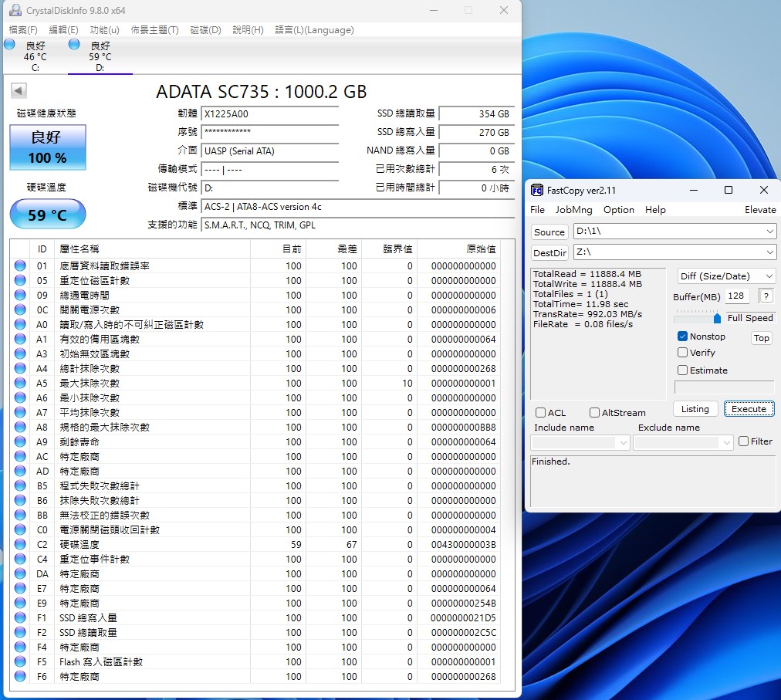Adjust the Full Speed slider handle
This screenshot has width=781, height=700.
pyautogui.click(x=717, y=319)
